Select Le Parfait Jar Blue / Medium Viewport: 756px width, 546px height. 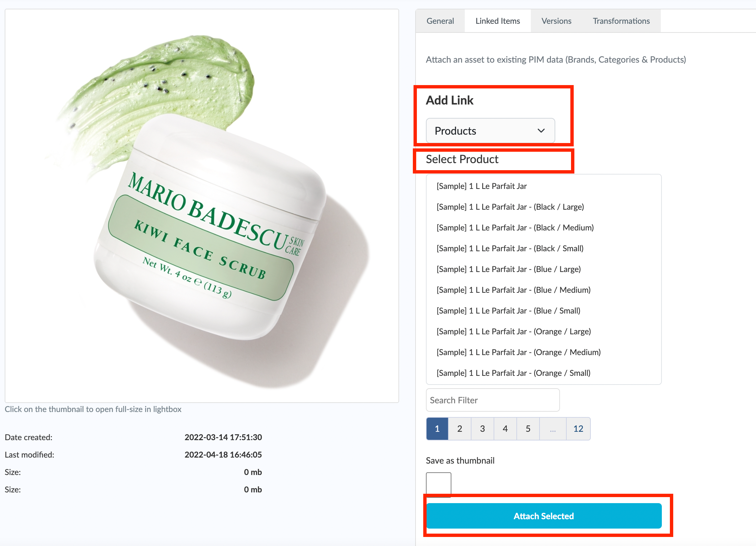tap(513, 290)
